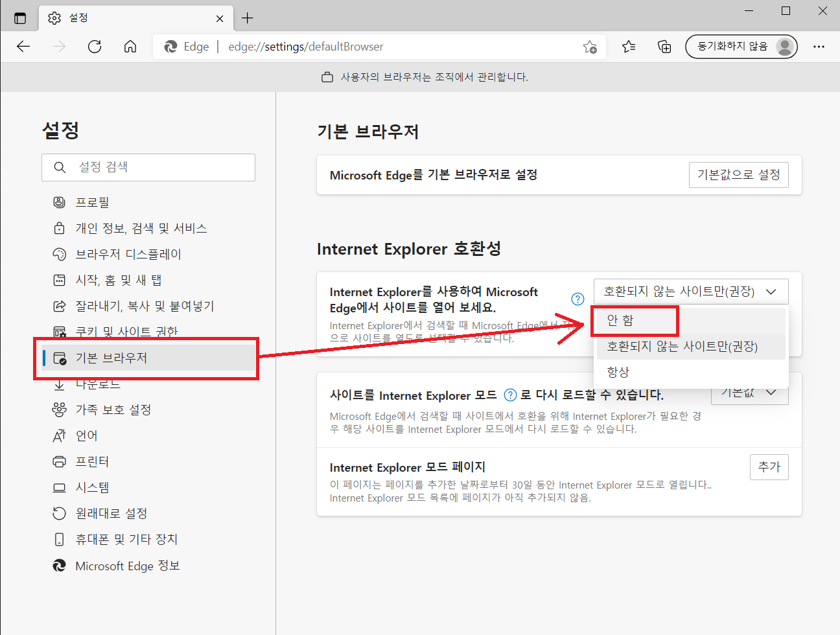840x635 pixels.
Task: Choose 호환되지 않는 사이트만(권장) list option
Action: 691,346
